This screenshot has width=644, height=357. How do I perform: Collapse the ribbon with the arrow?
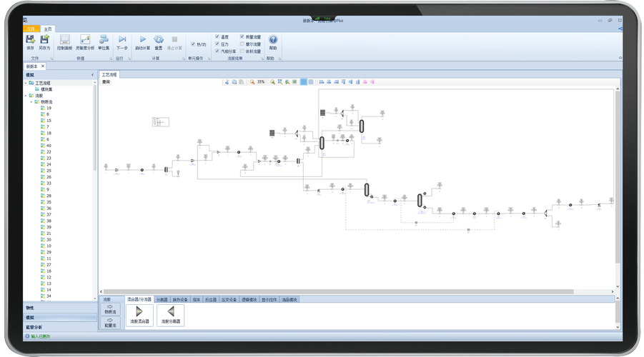(620, 58)
